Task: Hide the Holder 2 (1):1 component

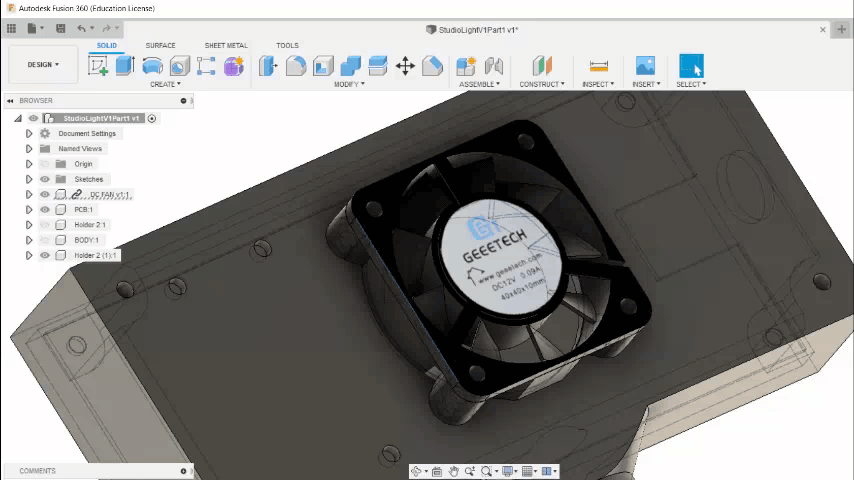Action: coord(45,256)
